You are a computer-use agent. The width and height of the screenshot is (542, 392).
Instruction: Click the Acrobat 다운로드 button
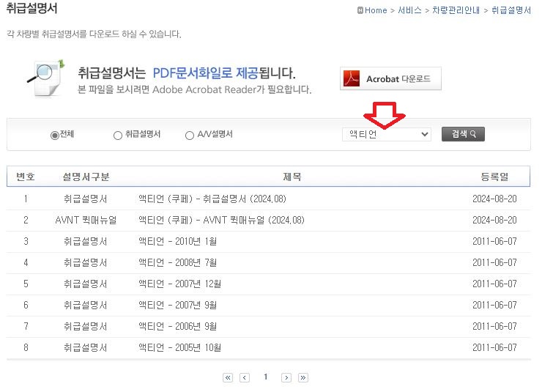click(x=390, y=78)
